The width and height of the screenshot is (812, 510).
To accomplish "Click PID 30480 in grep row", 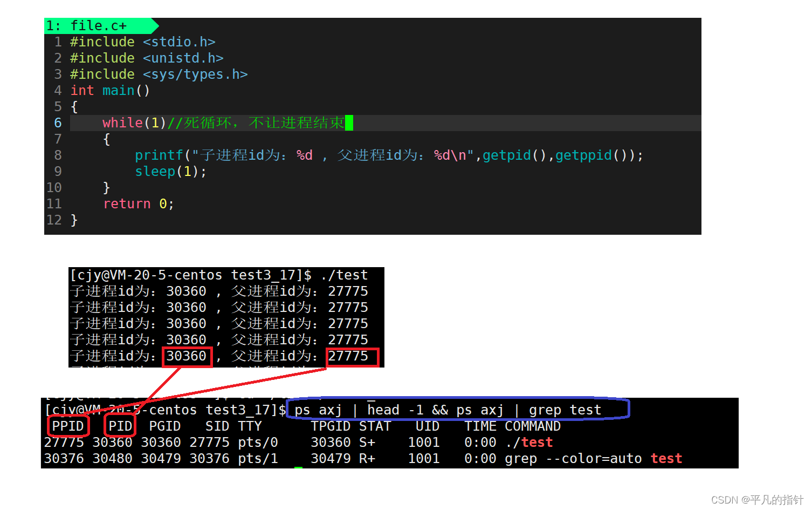I will pos(112,458).
